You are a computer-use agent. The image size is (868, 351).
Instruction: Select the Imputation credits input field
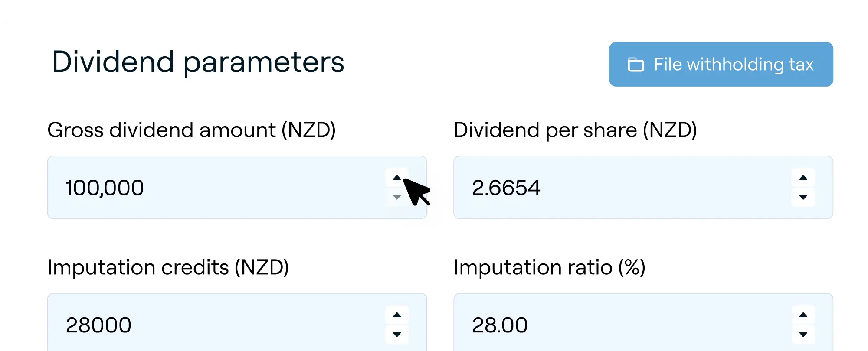217,324
